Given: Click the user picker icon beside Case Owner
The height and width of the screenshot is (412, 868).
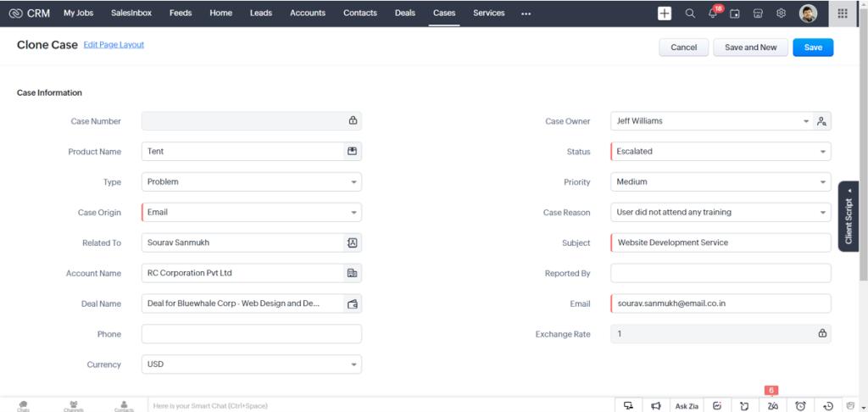Looking at the screenshot, I should [x=821, y=121].
